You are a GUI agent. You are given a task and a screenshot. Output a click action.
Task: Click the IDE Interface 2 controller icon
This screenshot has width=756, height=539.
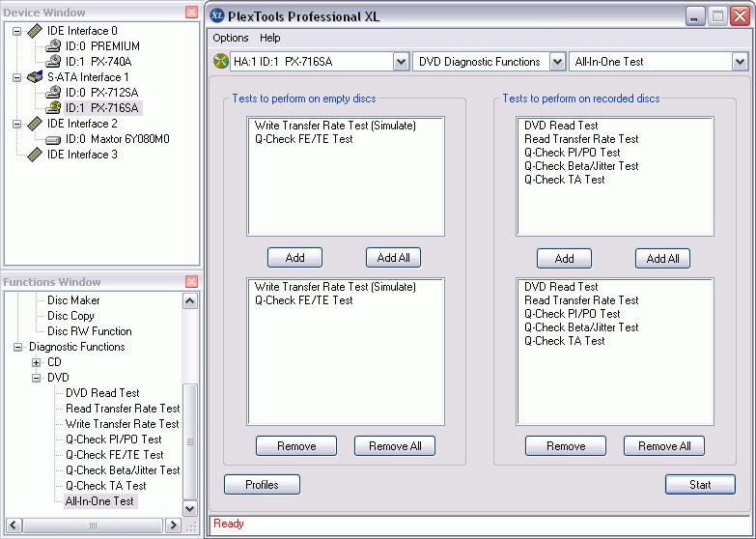click(x=35, y=124)
